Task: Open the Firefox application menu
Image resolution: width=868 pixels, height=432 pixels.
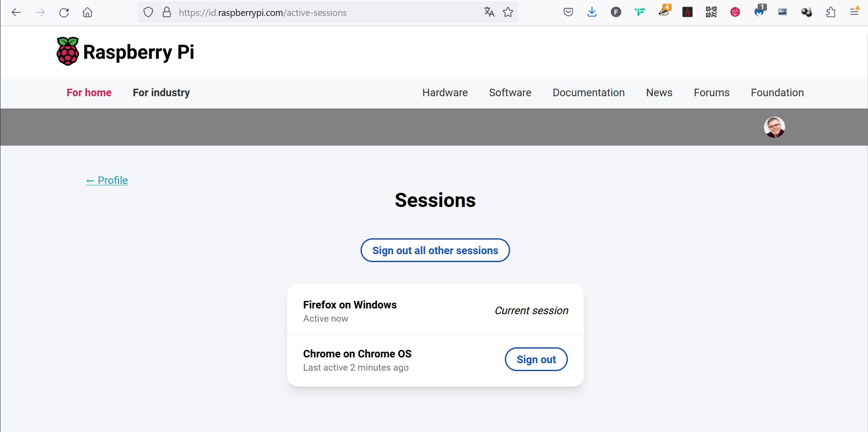Action: click(x=855, y=11)
